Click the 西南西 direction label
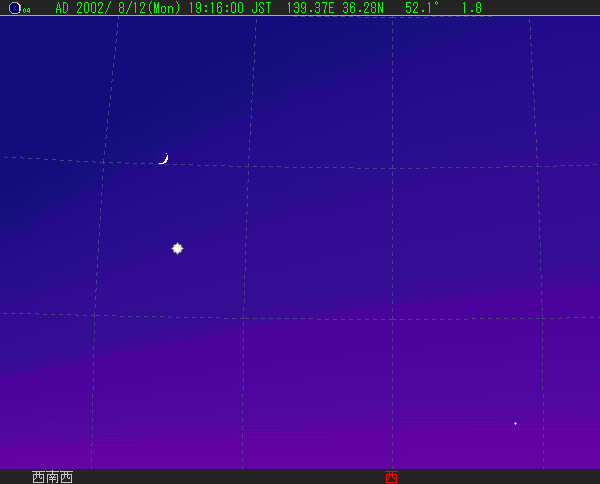Viewport: 600px width, 484px height. click(x=52, y=477)
